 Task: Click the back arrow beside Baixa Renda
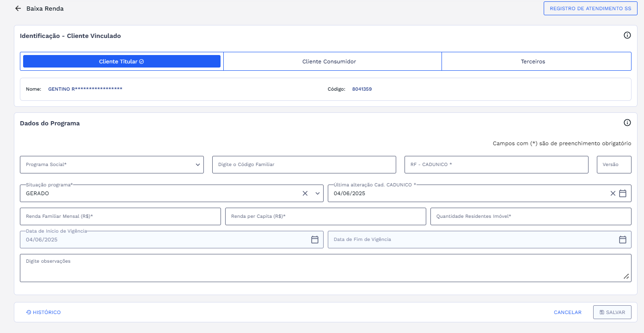pos(18,8)
